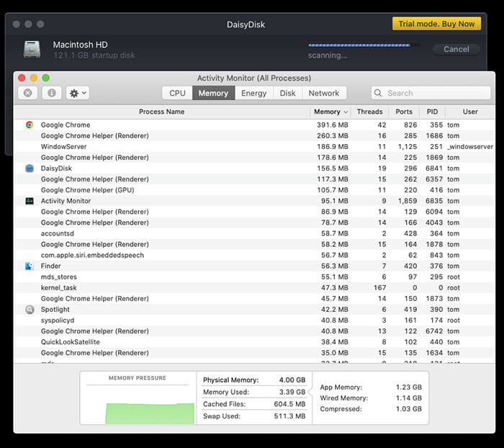The height and width of the screenshot is (448, 504).
Task: Select the syspolicyd process row
Action: [255, 321]
